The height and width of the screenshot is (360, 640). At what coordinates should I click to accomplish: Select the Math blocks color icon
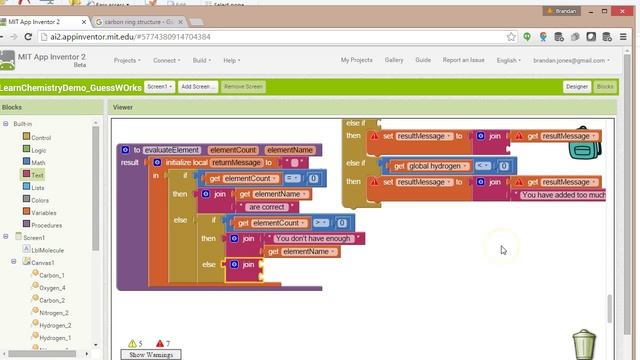coord(27,161)
